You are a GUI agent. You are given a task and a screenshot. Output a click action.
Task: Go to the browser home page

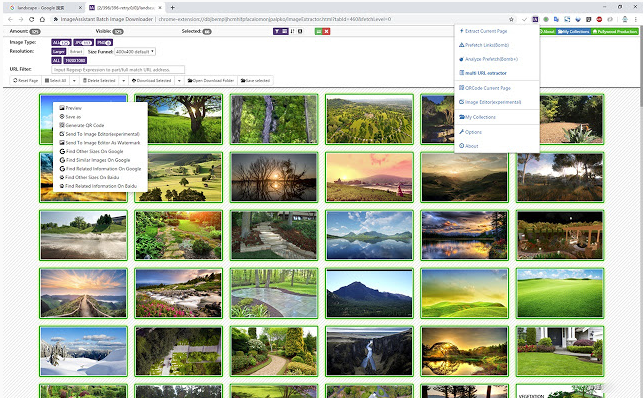tap(42, 19)
